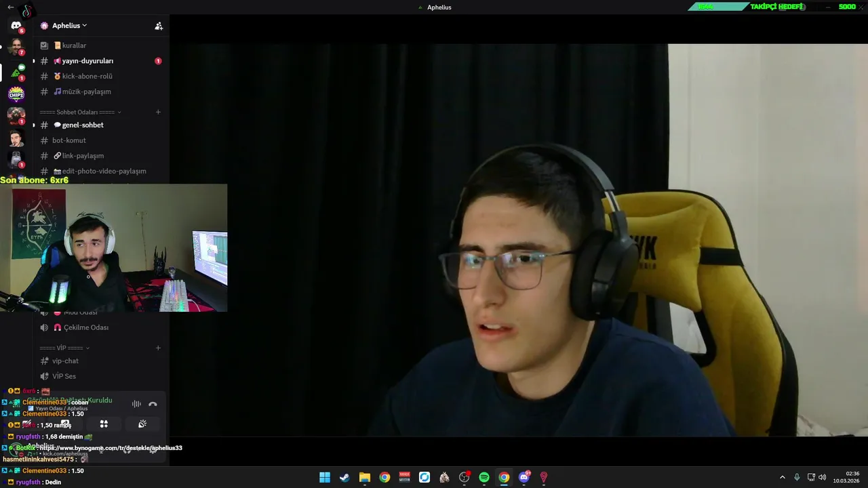Image resolution: width=868 pixels, height=488 pixels.
Task: Open File Explorer from the taskbar
Action: tap(365, 477)
